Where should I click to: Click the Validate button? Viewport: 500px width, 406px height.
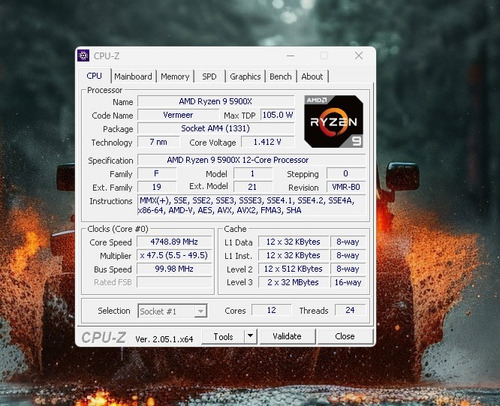287,336
